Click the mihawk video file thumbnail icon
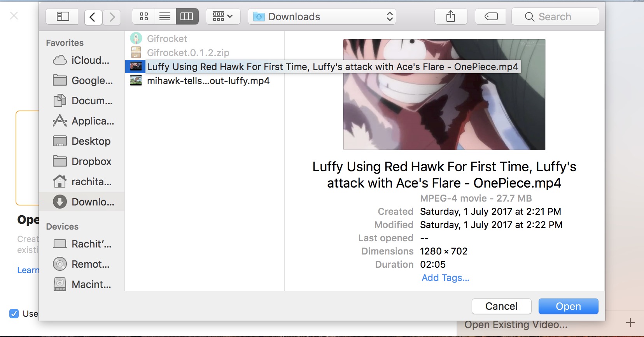This screenshot has width=644, height=337. click(x=136, y=81)
